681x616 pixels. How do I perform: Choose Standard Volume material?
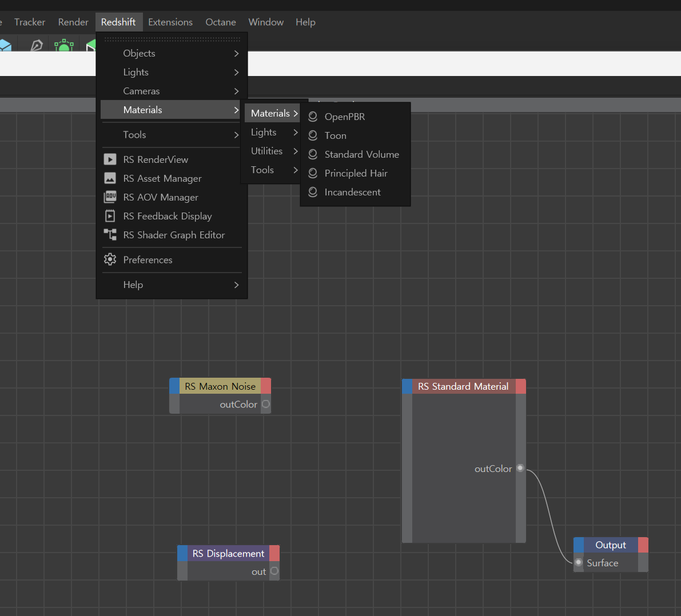pyautogui.click(x=355, y=154)
